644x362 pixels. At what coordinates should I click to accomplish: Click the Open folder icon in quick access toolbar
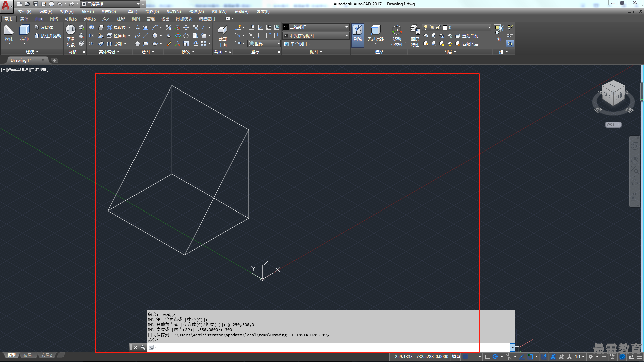point(28,4)
